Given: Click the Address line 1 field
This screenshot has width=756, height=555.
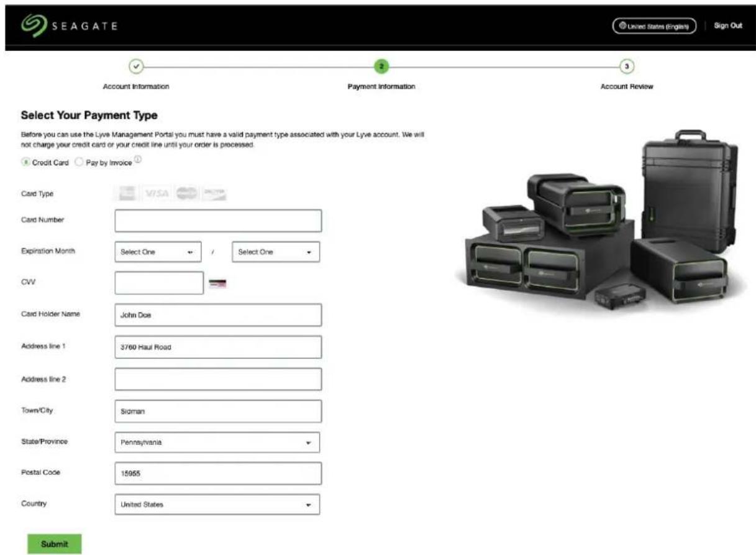Looking at the screenshot, I should [x=218, y=347].
